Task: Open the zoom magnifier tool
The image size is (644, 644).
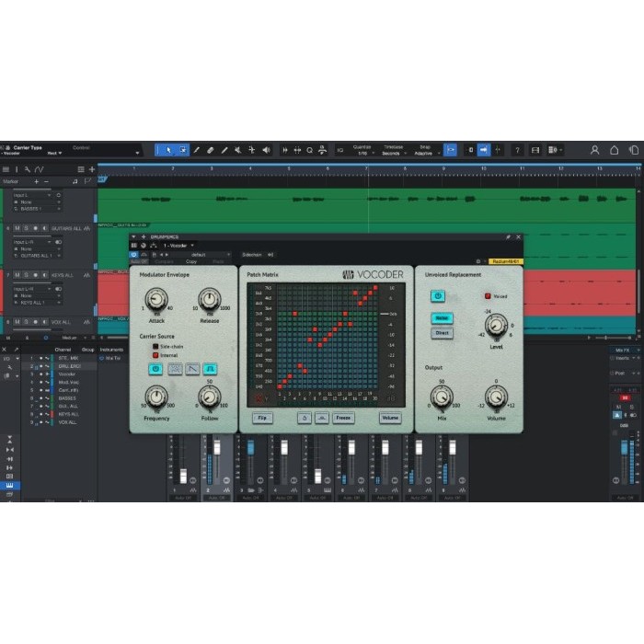Action: tap(310, 150)
